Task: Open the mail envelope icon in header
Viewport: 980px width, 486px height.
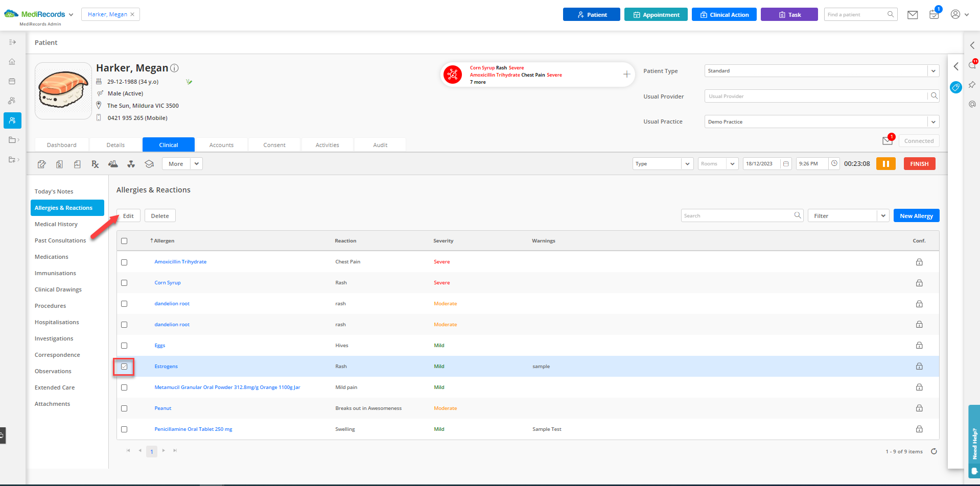Action: (913, 15)
